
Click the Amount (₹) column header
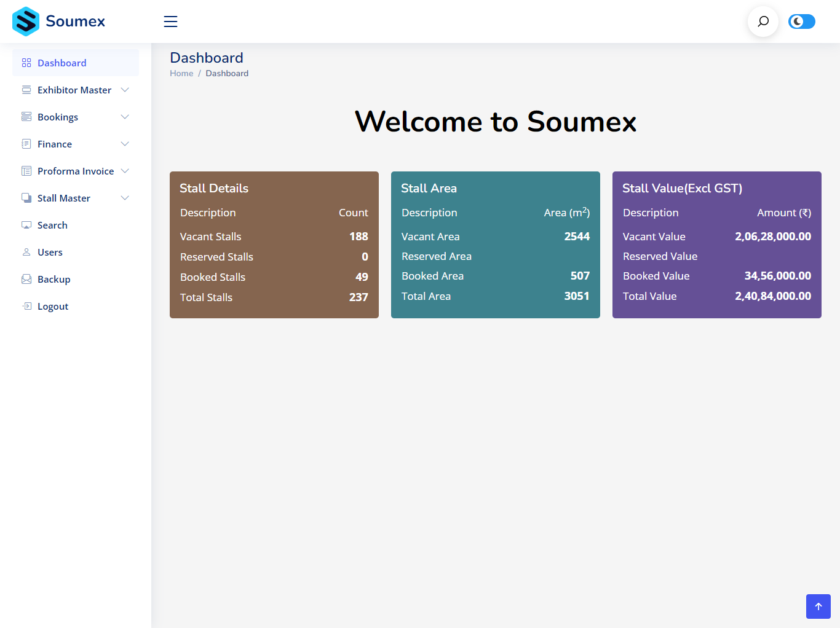[x=784, y=213]
